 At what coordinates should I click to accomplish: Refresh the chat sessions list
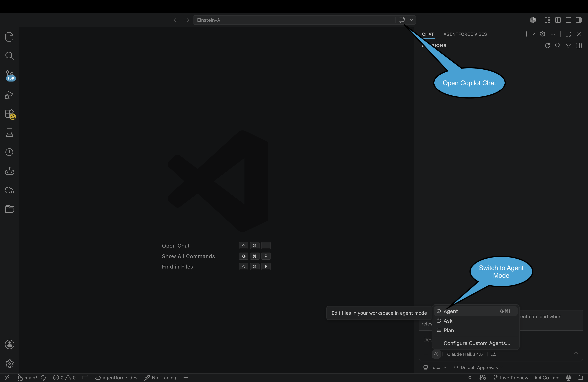coord(547,45)
